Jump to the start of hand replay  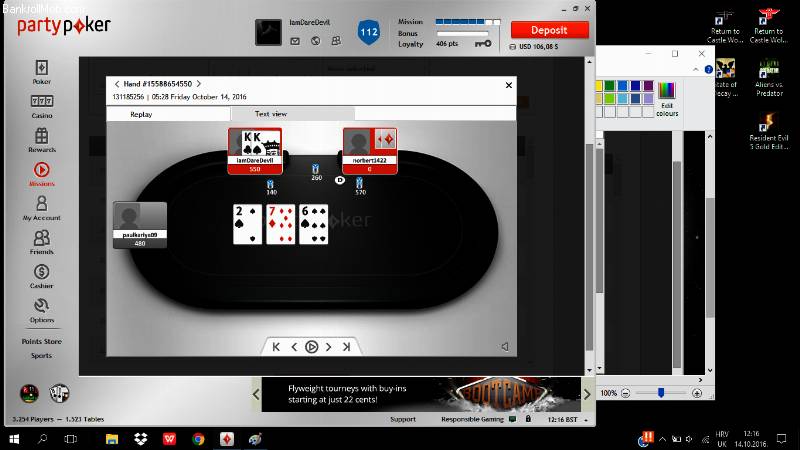(x=276, y=347)
